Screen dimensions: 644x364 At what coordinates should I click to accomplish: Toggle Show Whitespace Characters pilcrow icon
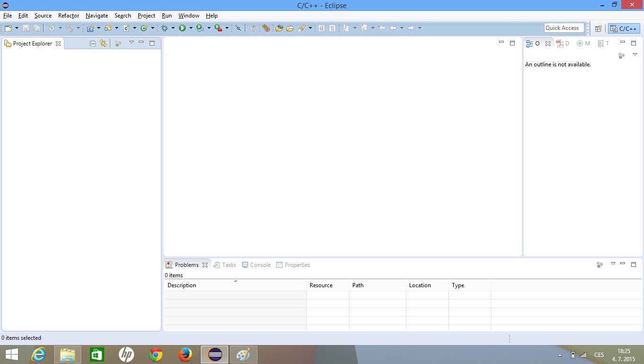click(x=332, y=28)
